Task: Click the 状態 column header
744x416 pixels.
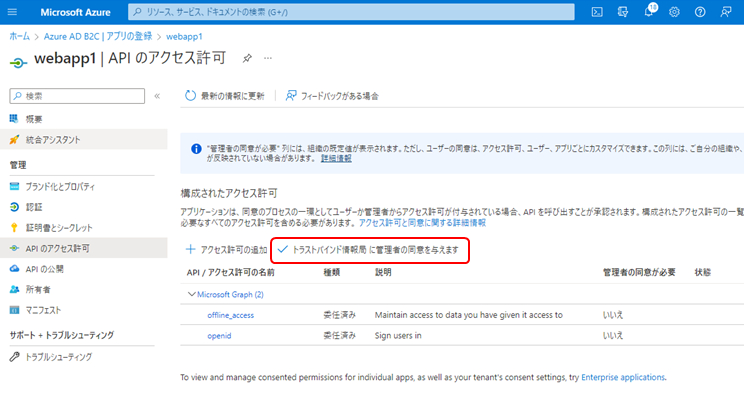Action: 703,272
